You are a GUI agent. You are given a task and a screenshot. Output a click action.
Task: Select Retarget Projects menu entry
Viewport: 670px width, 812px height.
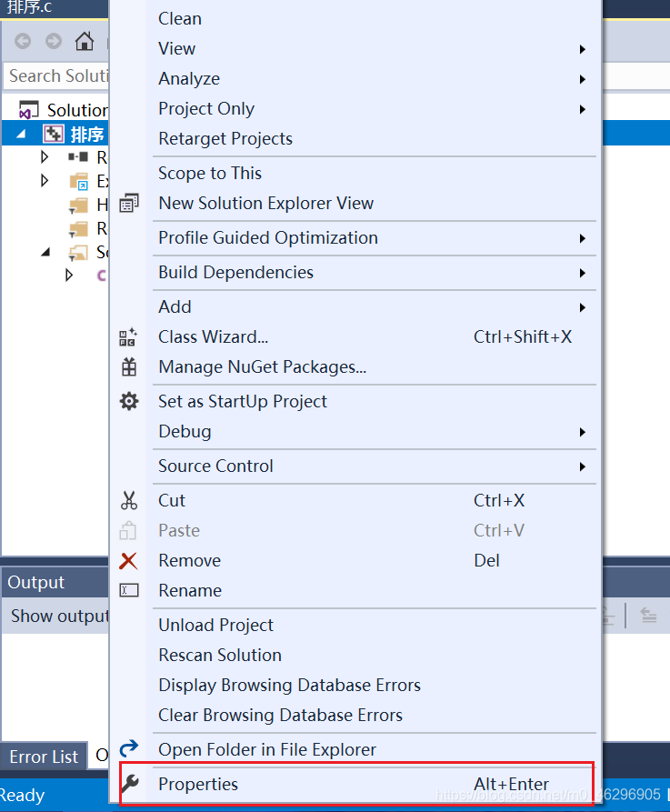pos(225,138)
